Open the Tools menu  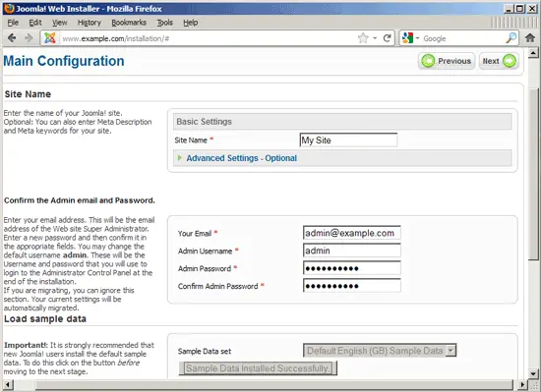pyautogui.click(x=165, y=23)
